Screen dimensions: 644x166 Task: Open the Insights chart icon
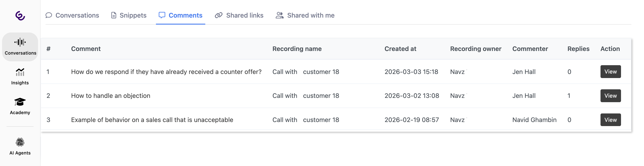(x=20, y=72)
